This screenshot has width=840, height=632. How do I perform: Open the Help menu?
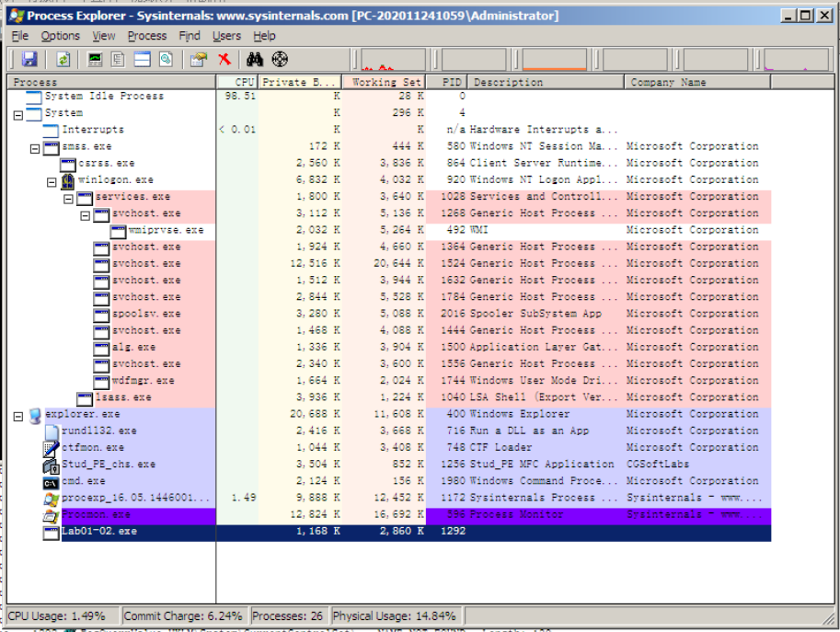tap(264, 36)
